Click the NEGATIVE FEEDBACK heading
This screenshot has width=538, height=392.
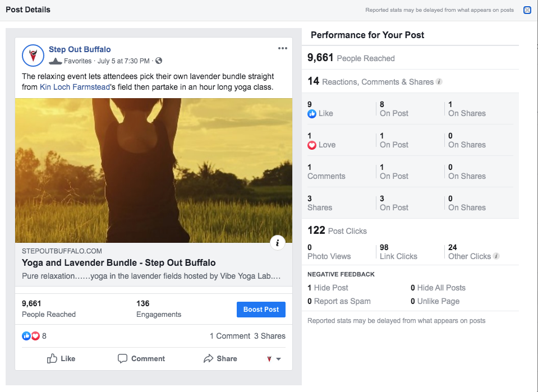(341, 274)
